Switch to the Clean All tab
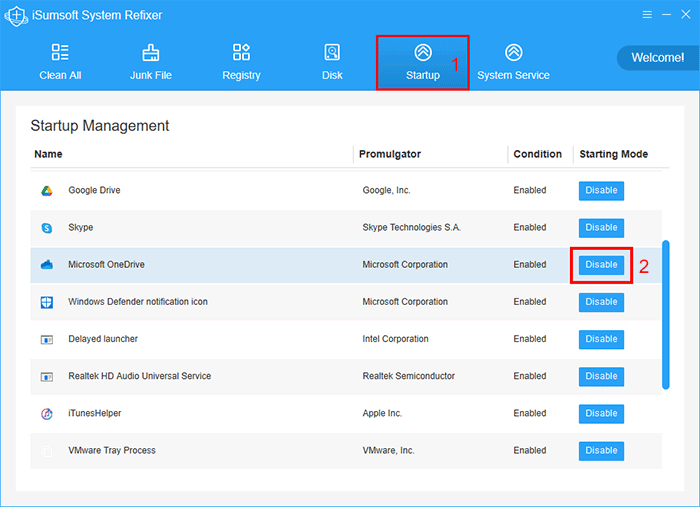The height and width of the screenshot is (507, 700). [x=60, y=62]
